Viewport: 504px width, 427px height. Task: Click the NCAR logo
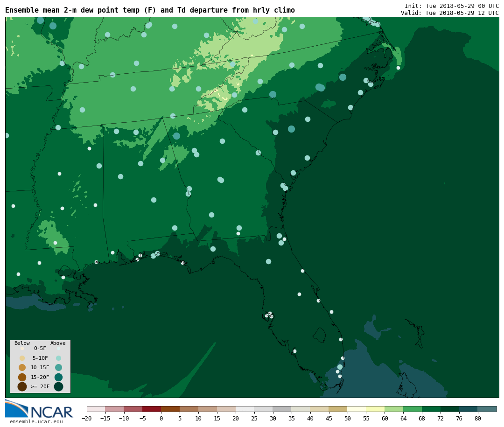pos(39,409)
